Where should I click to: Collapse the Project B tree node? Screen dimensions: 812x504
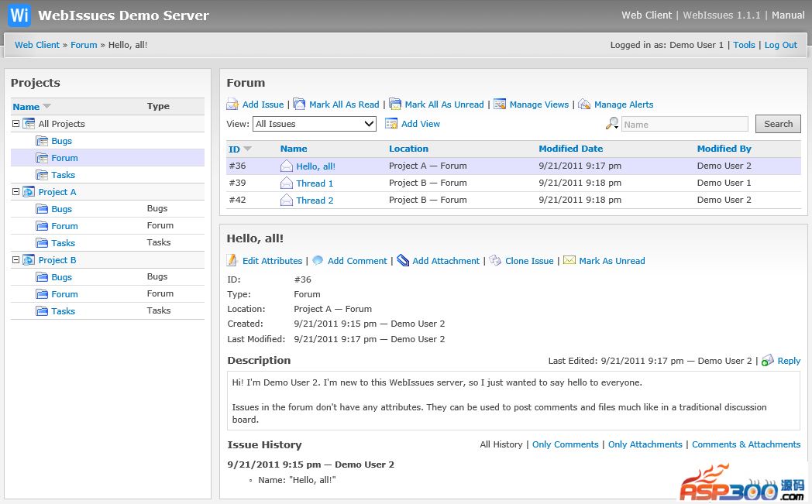click(x=15, y=260)
